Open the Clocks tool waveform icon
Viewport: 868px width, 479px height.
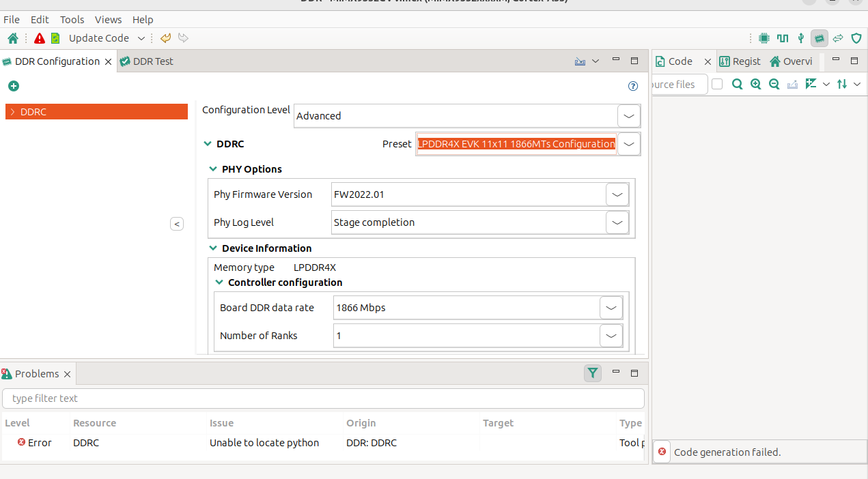[783, 38]
